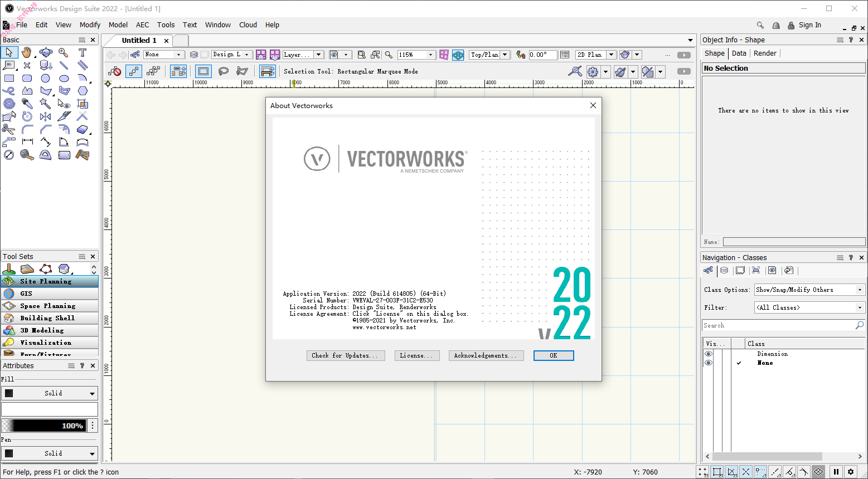Switch to the Render tab in Object Info
This screenshot has height=479, width=868.
coord(765,53)
